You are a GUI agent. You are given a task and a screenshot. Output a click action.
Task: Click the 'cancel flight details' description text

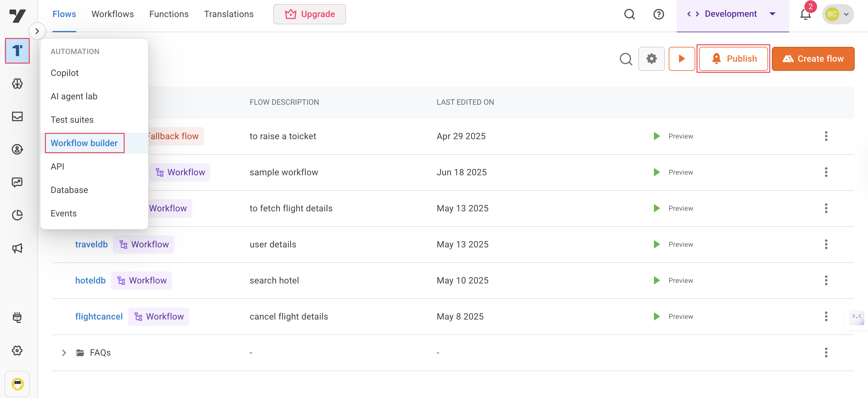288,316
